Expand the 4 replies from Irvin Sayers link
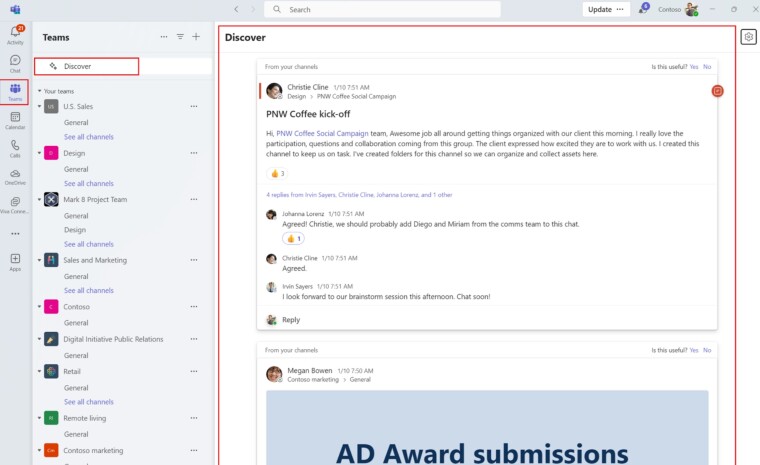This screenshot has height=465, width=760. pos(359,195)
